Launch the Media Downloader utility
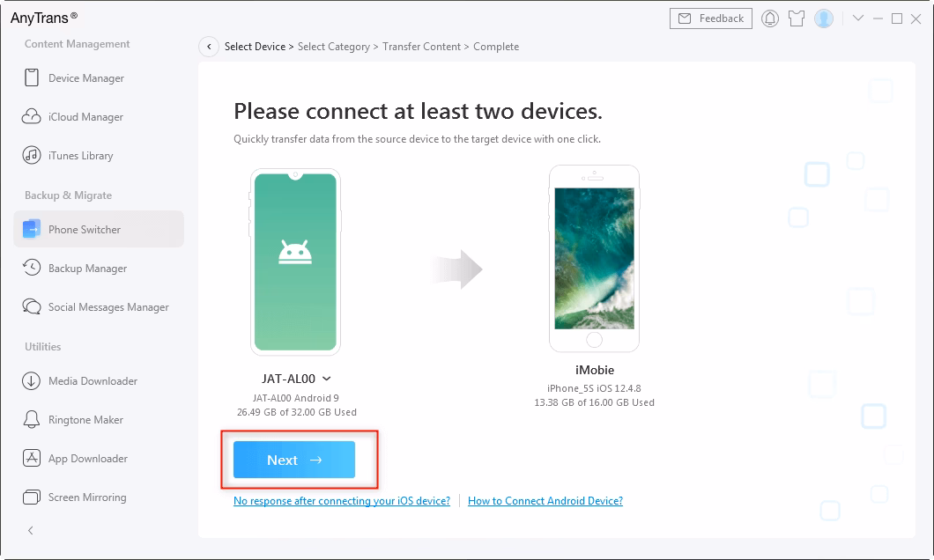 pyautogui.click(x=93, y=380)
